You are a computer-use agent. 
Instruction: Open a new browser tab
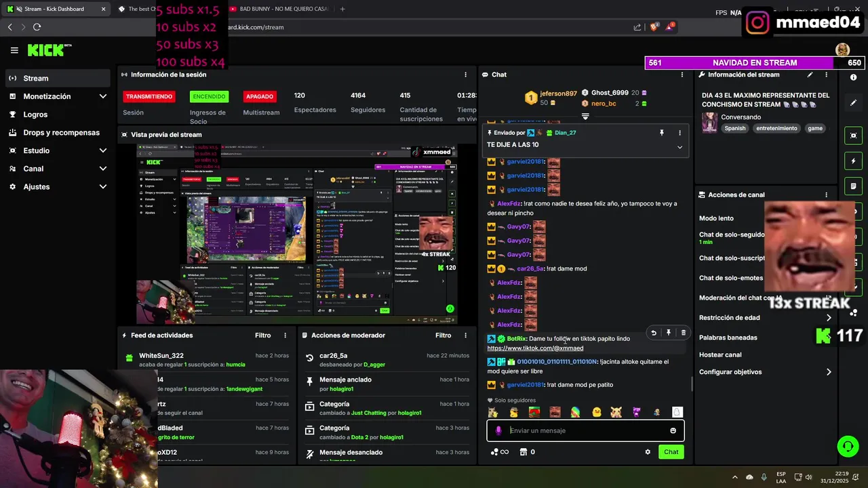coord(342,9)
